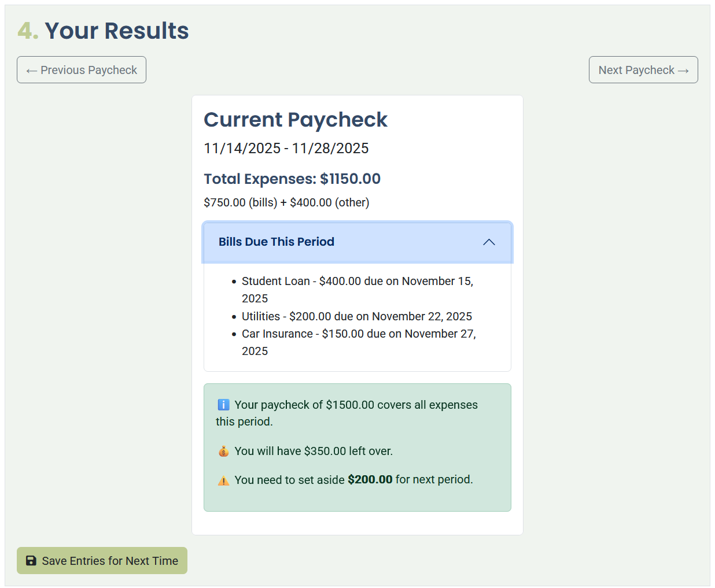The width and height of the screenshot is (715, 588).
Task: Select the Utilities bill entry
Action: (x=356, y=316)
